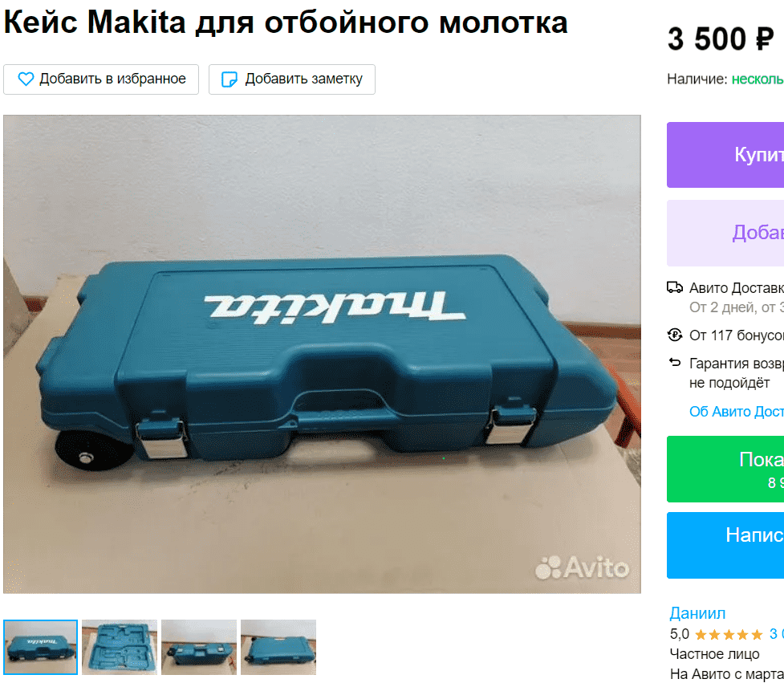This screenshot has height=683, width=784.
Task: View the second thumbnail showing open case interior
Action: pyautogui.click(x=120, y=647)
